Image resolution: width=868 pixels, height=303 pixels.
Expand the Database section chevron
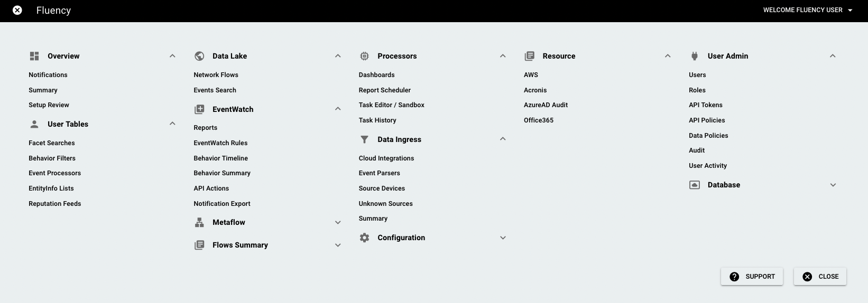click(833, 185)
